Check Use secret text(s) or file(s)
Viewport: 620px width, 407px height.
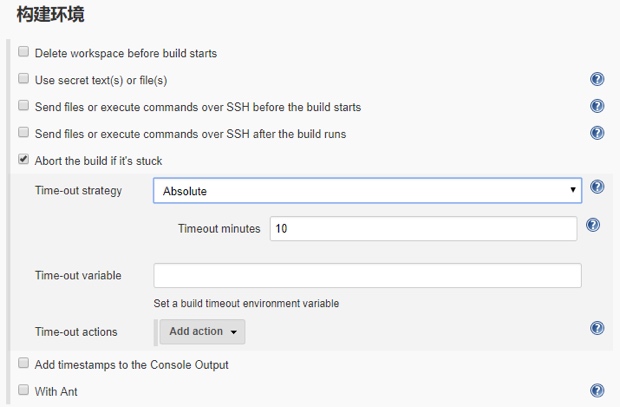pyautogui.click(x=24, y=79)
